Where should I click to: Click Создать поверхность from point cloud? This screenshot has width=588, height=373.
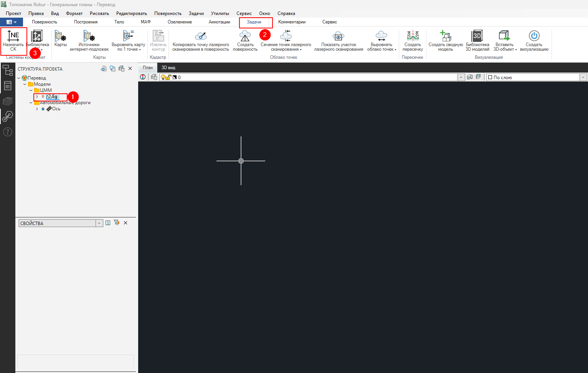click(x=245, y=41)
